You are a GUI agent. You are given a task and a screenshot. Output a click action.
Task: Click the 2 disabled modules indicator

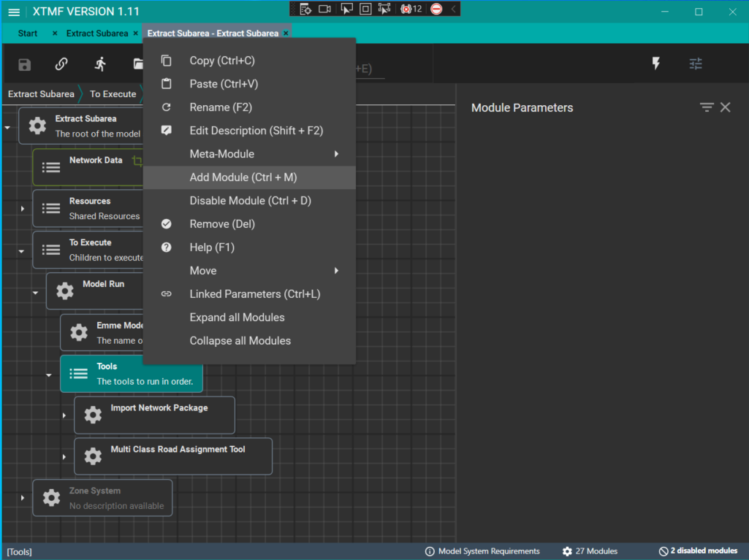[698, 551]
